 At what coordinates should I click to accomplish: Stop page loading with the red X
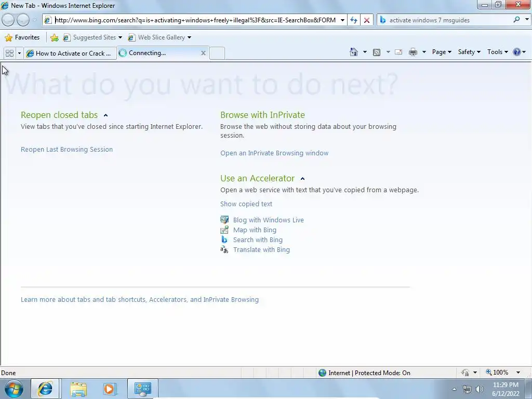tap(367, 20)
